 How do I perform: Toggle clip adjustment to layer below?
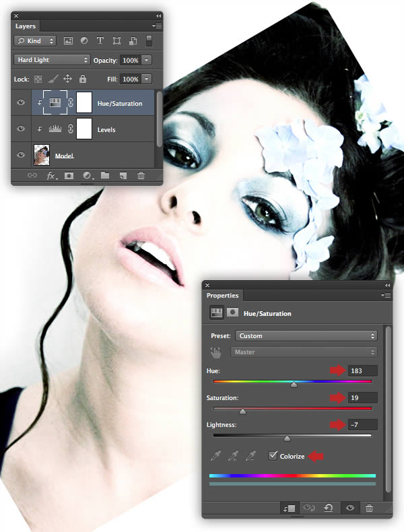tap(290, 508)
